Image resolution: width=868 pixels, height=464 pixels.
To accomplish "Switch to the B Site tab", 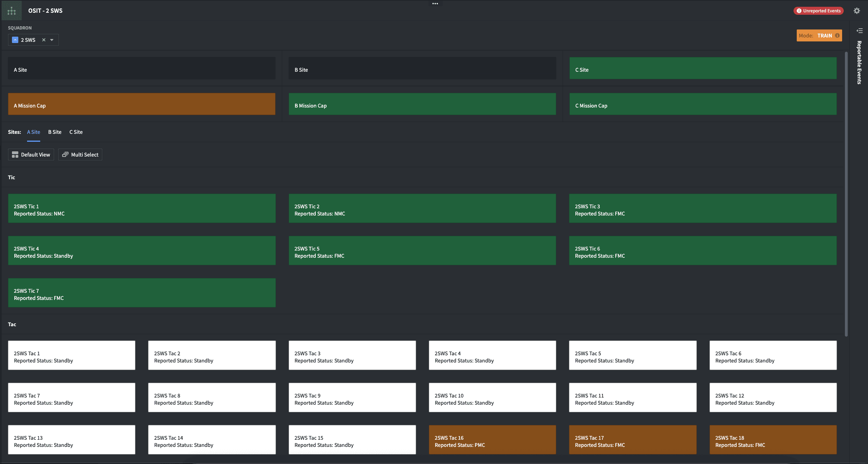I will [x=55, y=132].
